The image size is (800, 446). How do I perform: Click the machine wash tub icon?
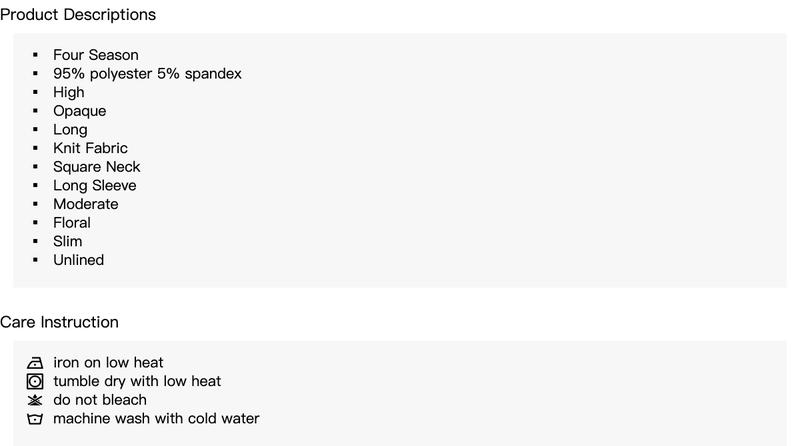coord(35,419)
